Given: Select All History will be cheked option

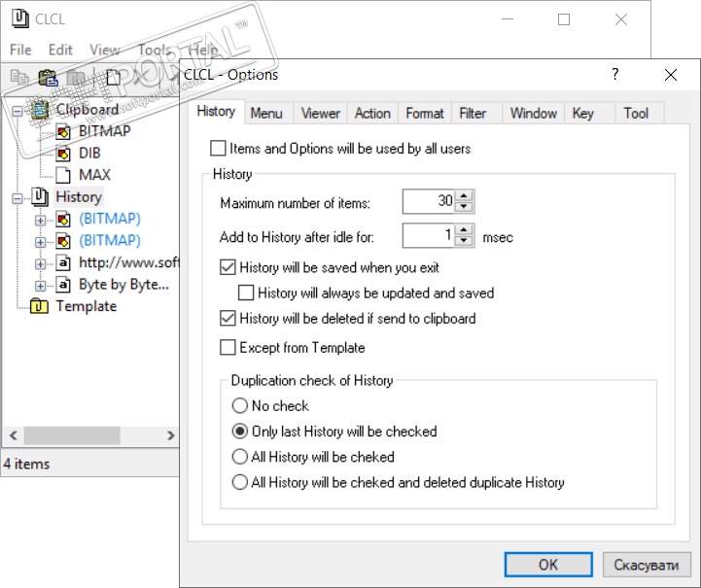Looking at the screenshot, I should (x=240, y=457).
